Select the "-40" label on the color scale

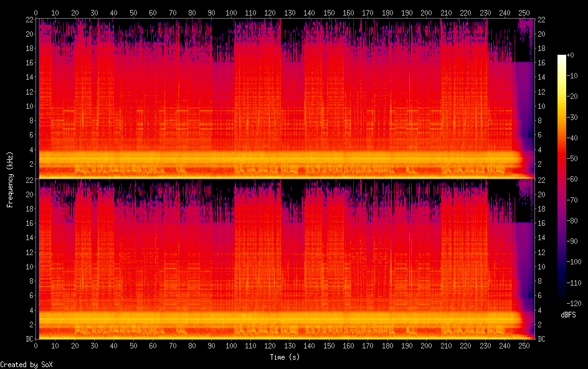pyautogui.click(x=572, y=138)
